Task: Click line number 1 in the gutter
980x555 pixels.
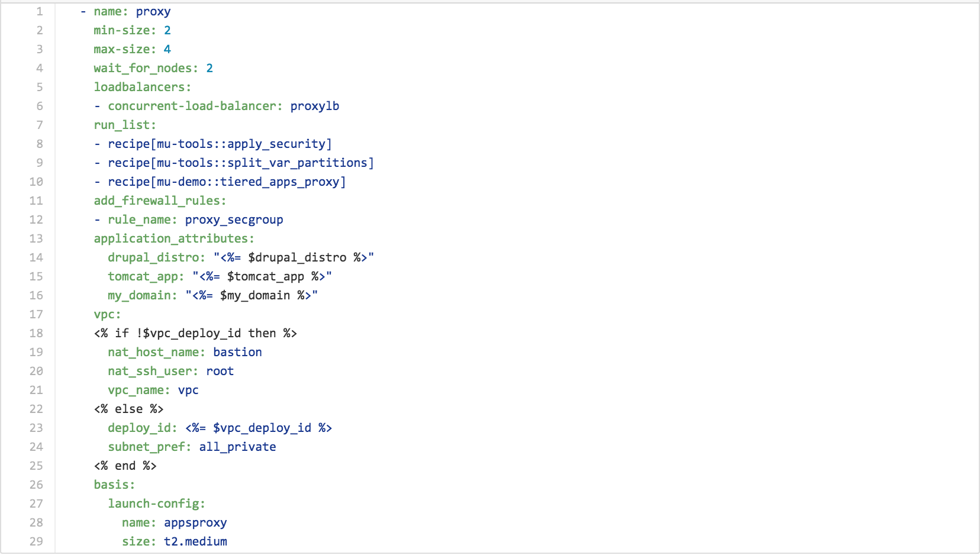Action: (x=40, y=11)
